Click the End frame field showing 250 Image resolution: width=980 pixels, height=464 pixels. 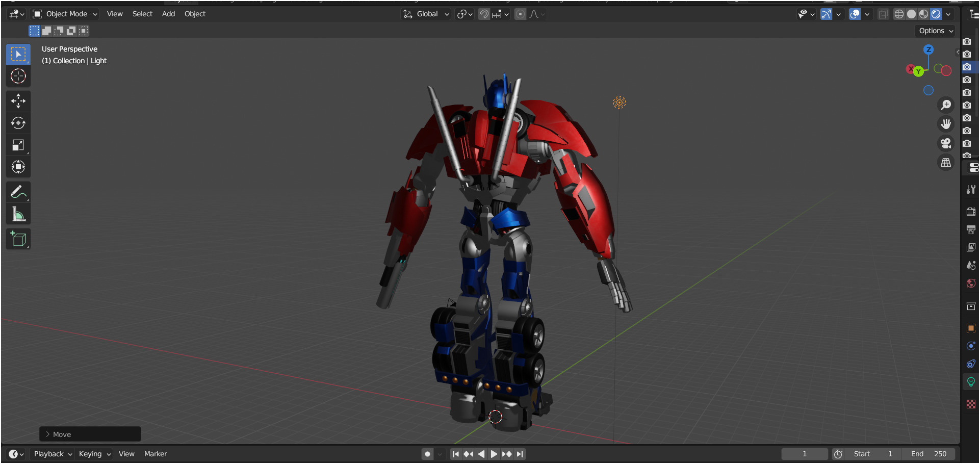(x=929, y=454)
